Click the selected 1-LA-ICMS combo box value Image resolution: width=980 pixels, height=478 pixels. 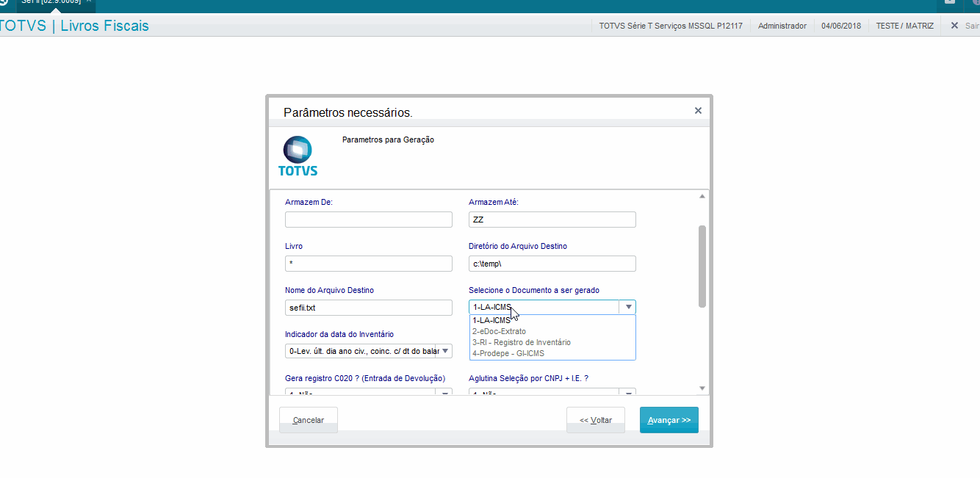click(544, 308)
